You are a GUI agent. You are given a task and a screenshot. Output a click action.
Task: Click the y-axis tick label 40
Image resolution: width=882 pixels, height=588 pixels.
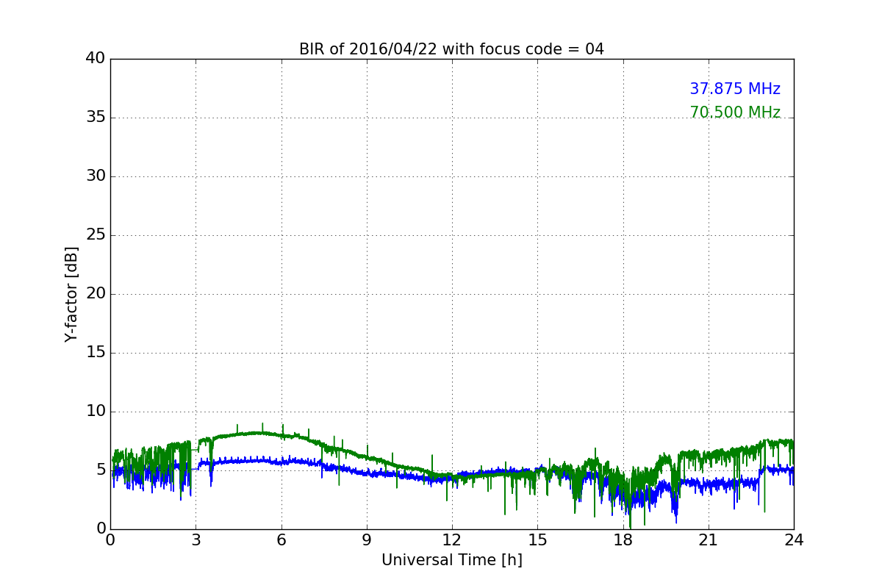click(x=96, y=59)
